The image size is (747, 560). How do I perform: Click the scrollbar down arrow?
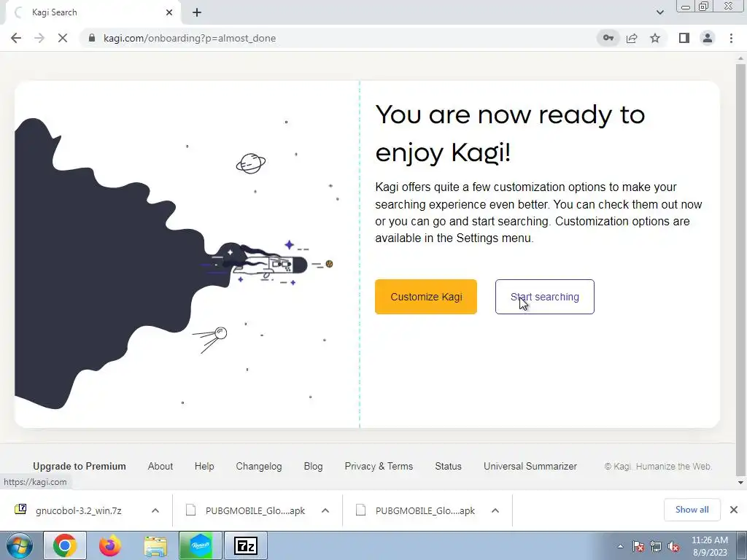tap(740, 483)
